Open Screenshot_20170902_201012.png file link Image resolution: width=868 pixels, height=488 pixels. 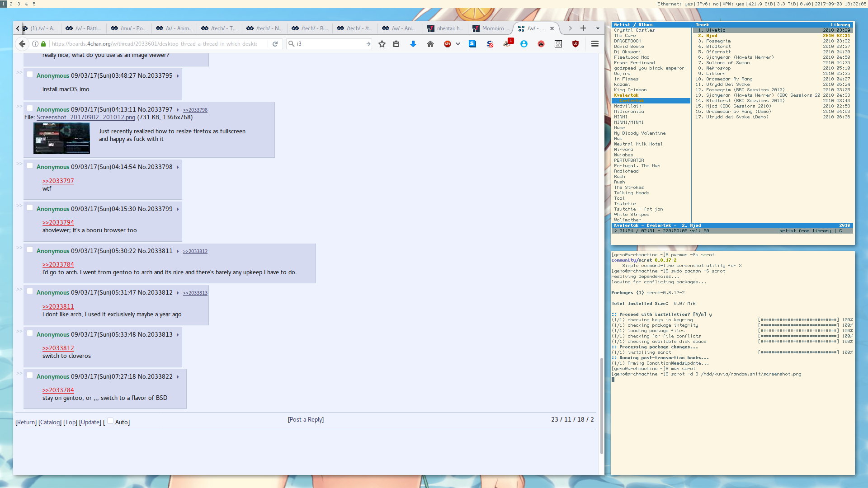[86, 117]
